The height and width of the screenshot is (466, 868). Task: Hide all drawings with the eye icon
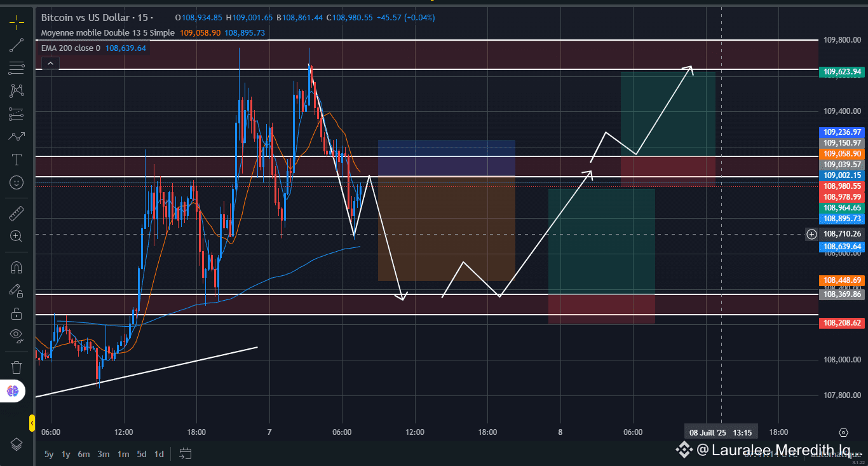point(17,335)
